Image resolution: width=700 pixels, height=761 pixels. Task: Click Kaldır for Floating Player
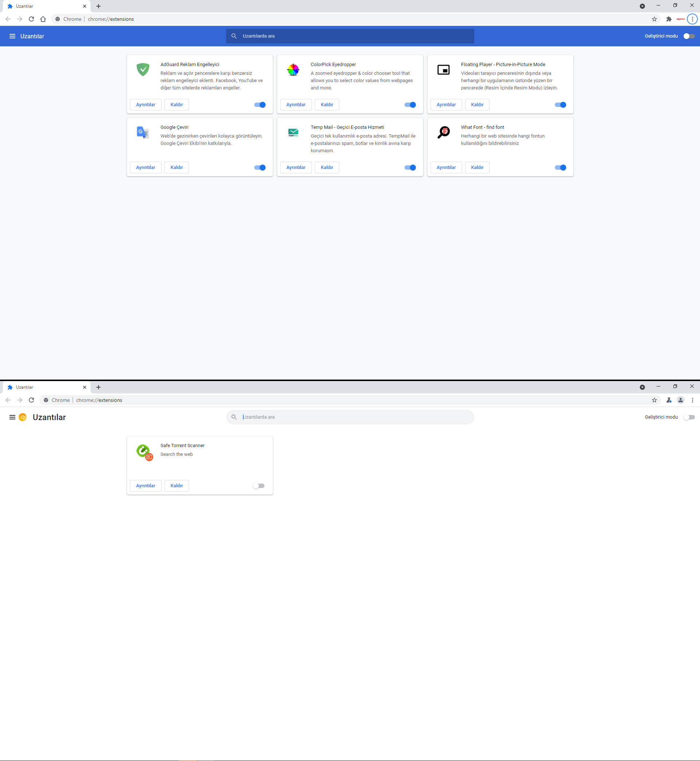pyautogui.click(x=477, y=105)
